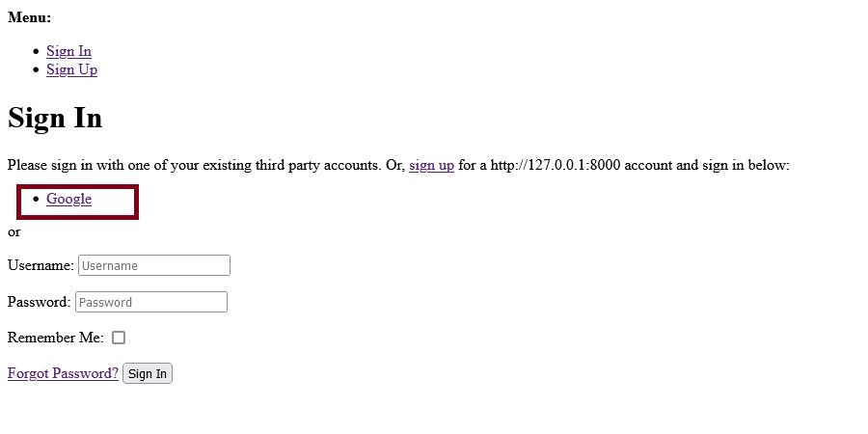Image resolution: width=868 pixels, height=434 pixels.
Task: Choose Google third-party sign in
Action: pos(68,199)
